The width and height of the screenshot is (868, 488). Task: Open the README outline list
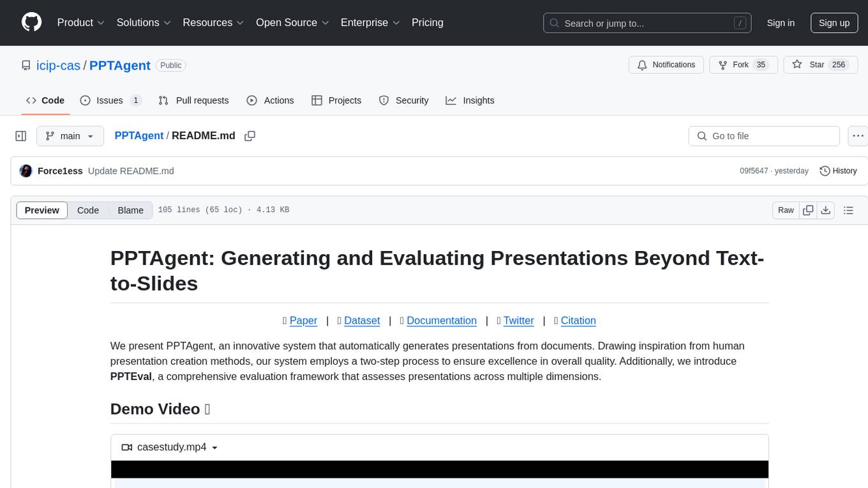click(x=848, y=210)
